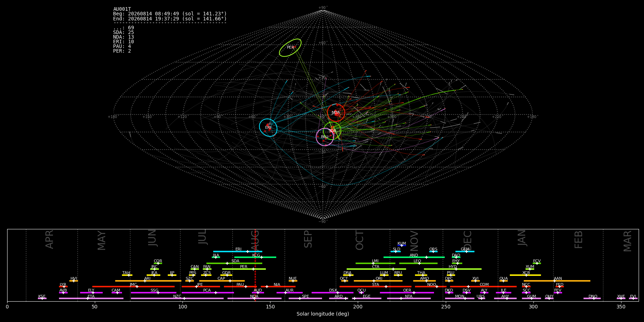This screenshot has width=644, height=322.
Task: Click the NTA shower timeline bar
Action: tap(409, 298)
